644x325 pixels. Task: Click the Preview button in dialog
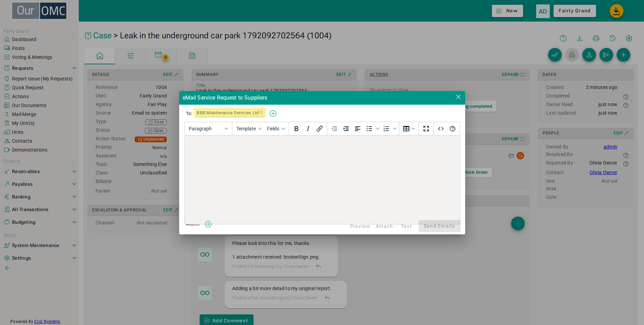coord(360,226)
